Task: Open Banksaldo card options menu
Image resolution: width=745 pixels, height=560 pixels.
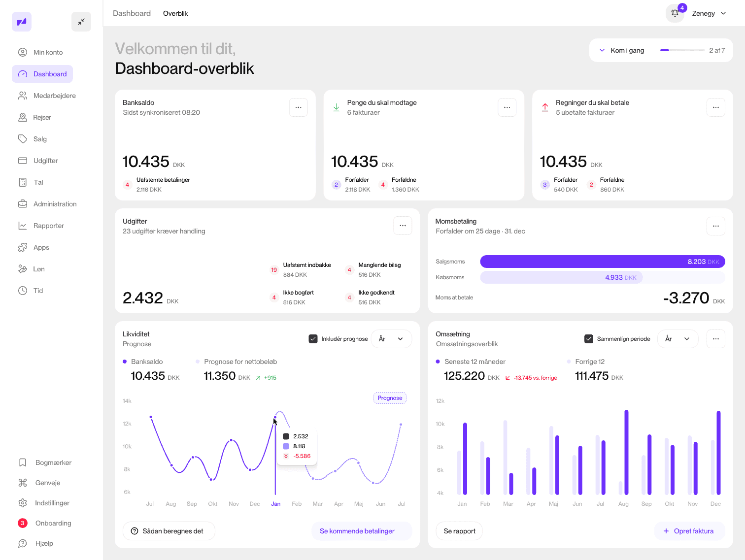Action: coord(298,107)
